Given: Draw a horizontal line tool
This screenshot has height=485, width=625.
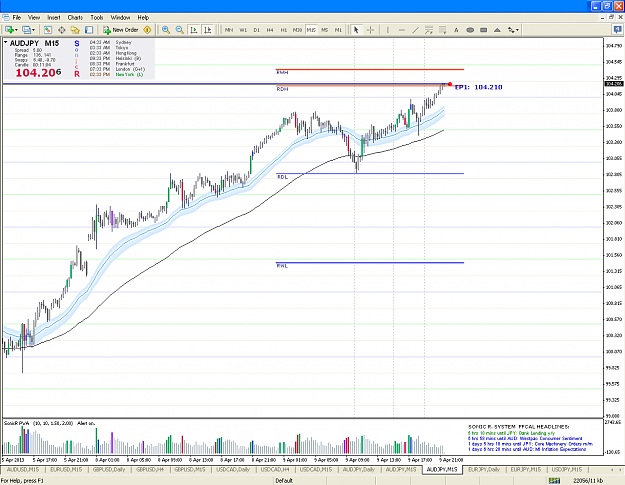Looking at the screenshot, I should coord(401,30).
